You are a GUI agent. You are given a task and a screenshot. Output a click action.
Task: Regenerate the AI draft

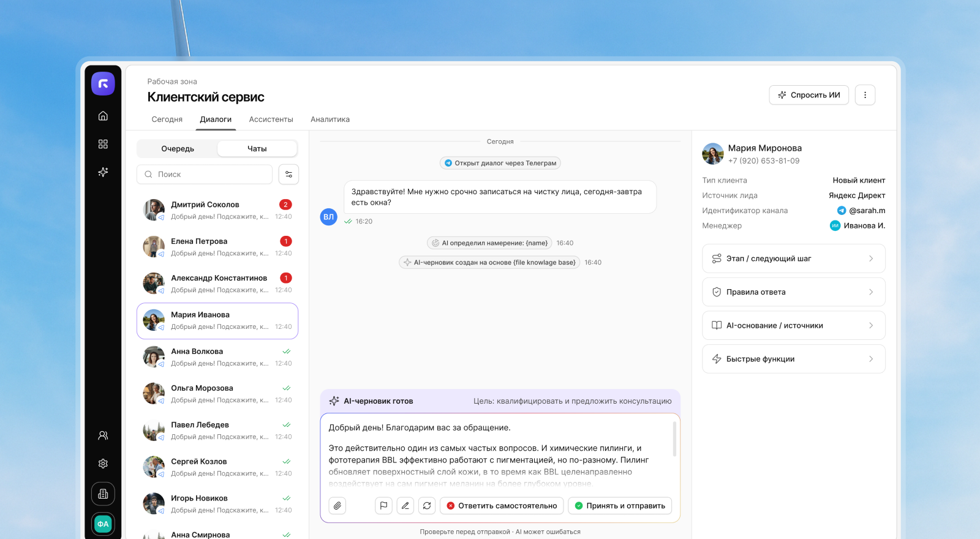(427, 506)
